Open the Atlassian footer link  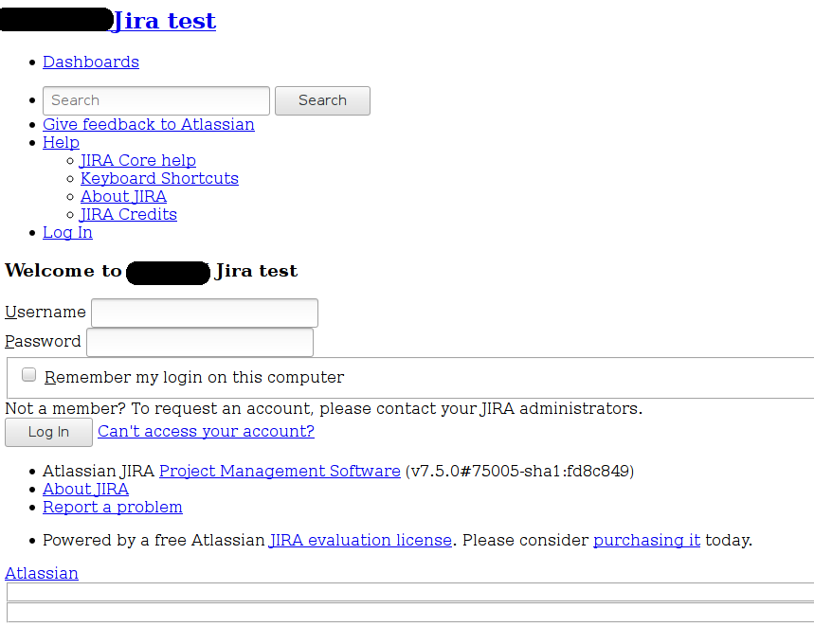click(42, 573)
